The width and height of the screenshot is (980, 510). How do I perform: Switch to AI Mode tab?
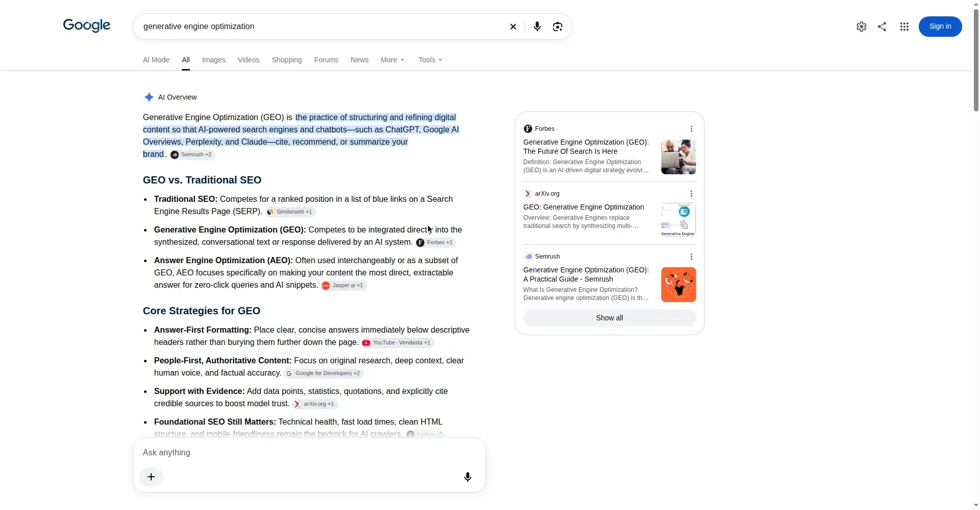click(156, 60)
